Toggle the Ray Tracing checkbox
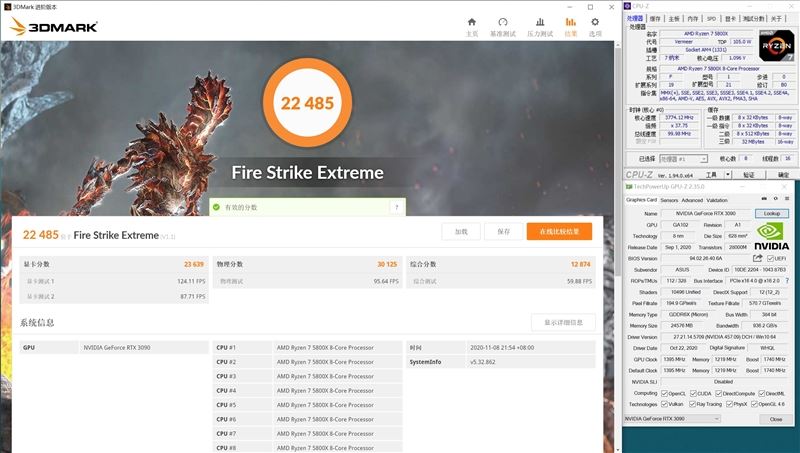The width and height of the screenshot is (800, 453). (692, 404)
